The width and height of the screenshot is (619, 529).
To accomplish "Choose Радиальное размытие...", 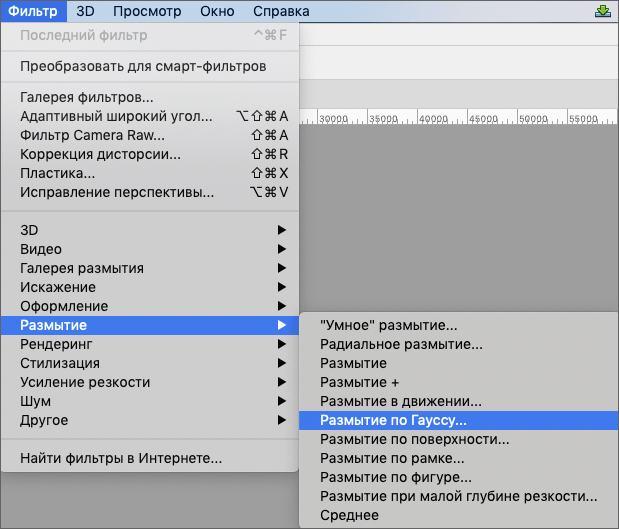I will click(x=459, y=344).
